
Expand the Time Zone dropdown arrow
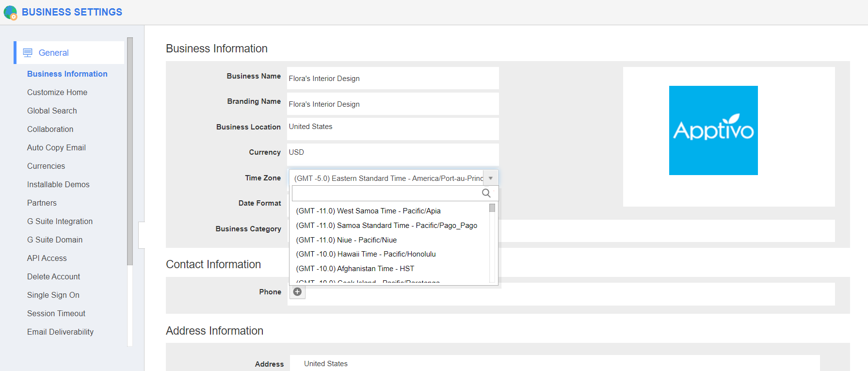490,178
